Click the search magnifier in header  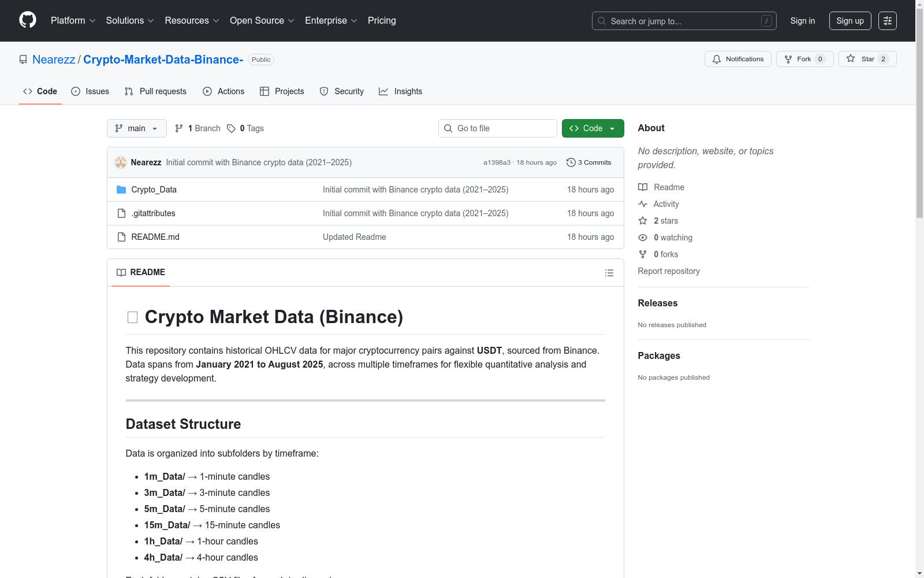pyautogui.click(x=602, y=21)
